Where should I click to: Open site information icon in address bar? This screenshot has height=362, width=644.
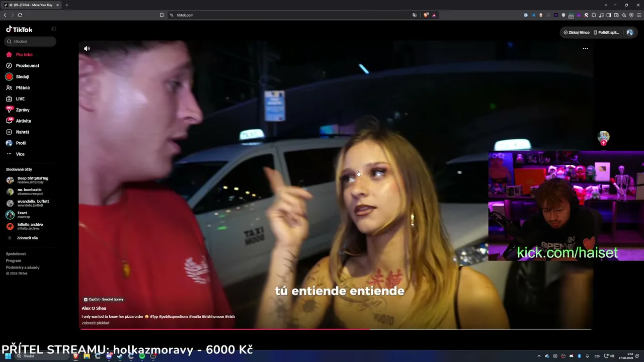(172, 15)
